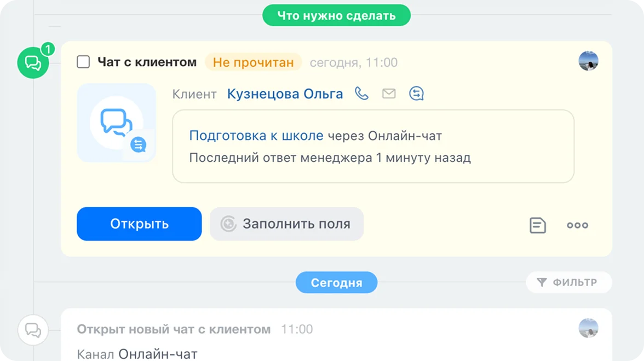Click the 'Открыть' button
The height and width of the screenshot is (361, 644).
[139, 224]
